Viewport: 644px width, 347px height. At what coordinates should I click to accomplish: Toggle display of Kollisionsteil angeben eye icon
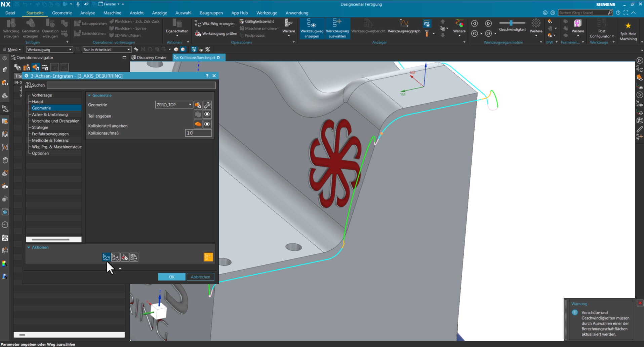click(207, 124)
